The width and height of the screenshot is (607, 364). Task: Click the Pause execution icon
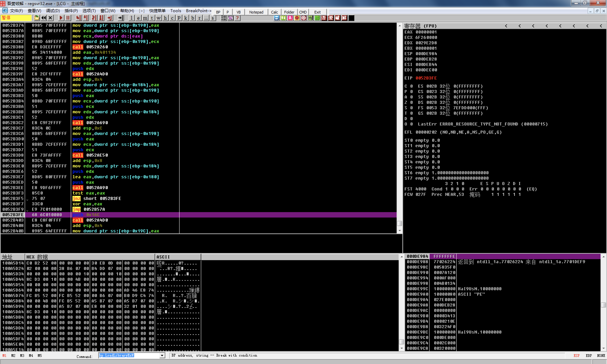pos(68,18)
